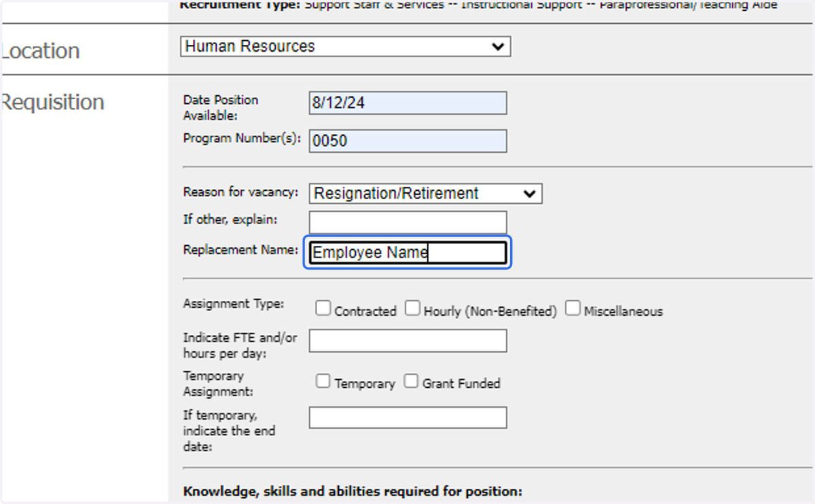Click the If other, explain field
815x504 pixels.
[407, 222]
